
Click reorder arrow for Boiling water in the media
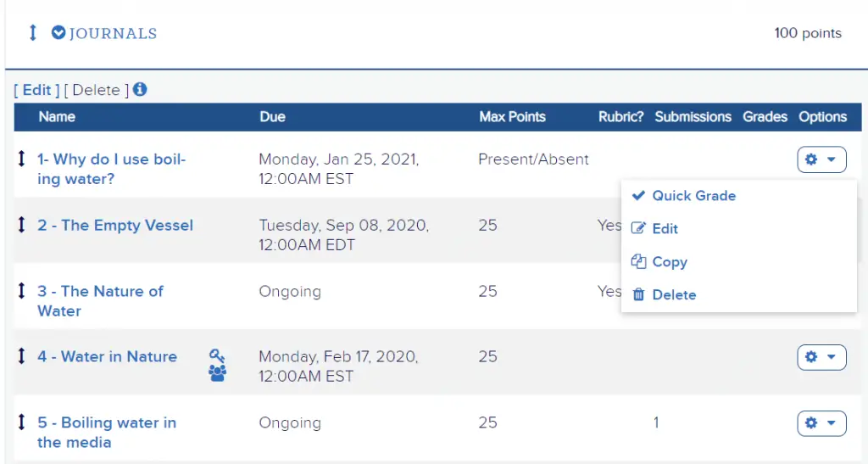pyautogui.click(x=22, y=422)
